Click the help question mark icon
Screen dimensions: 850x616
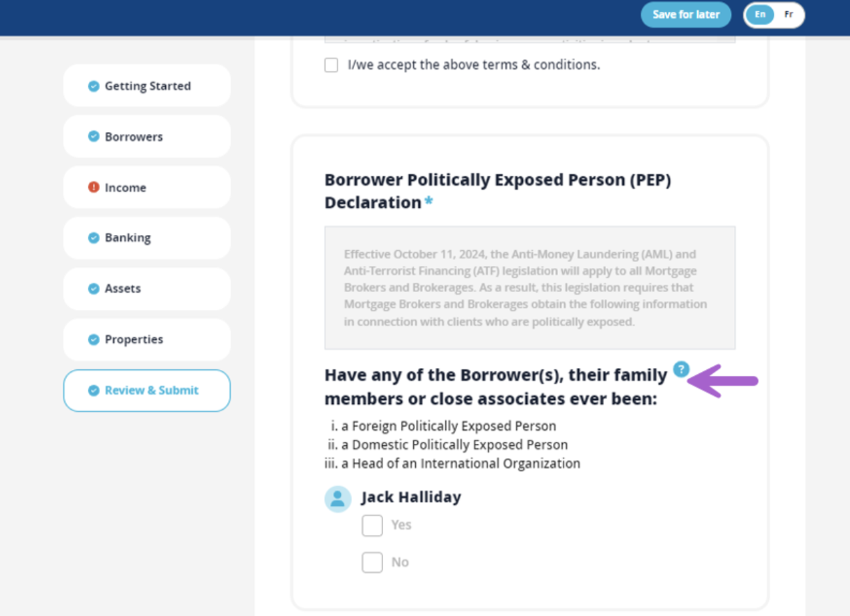tap(681, 369)
